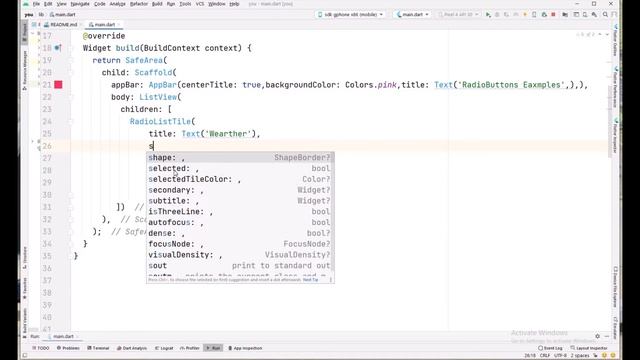The height and width of the screenshot is (360, 640).
Task: Open the VCS menu
Action: [x=200, y=4]
